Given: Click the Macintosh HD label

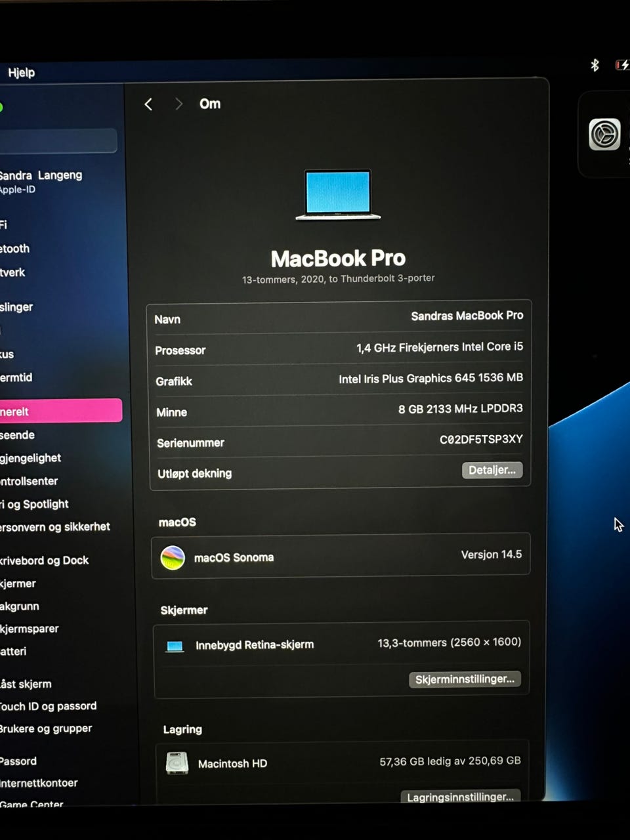Looking at the screenshot, I should (x=232, y=764).
